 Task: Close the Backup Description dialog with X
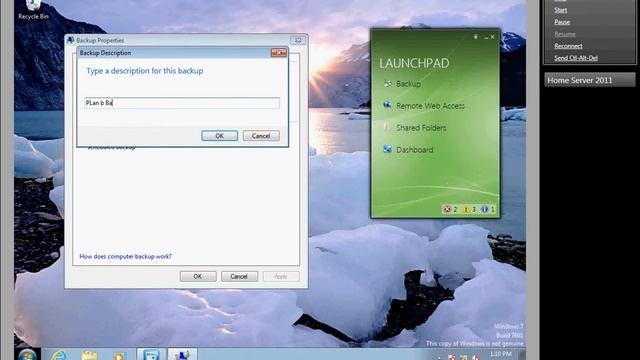click(279, 53)
